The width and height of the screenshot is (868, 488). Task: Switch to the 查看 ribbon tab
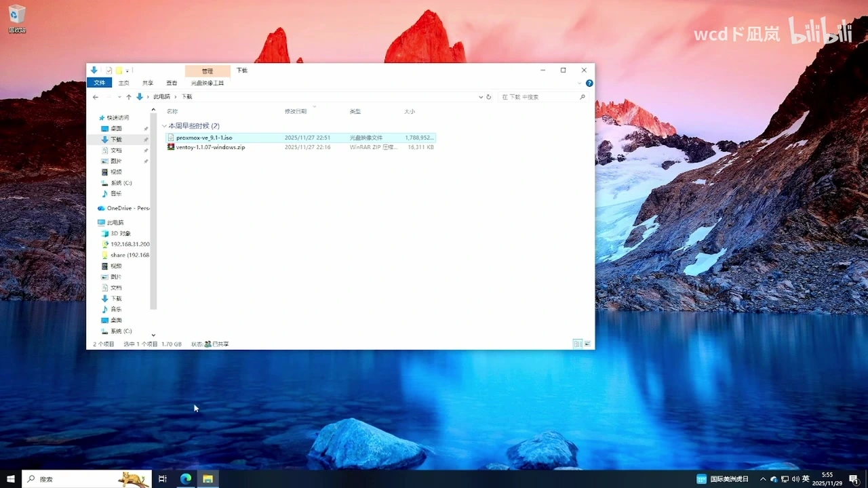point(172,83)
